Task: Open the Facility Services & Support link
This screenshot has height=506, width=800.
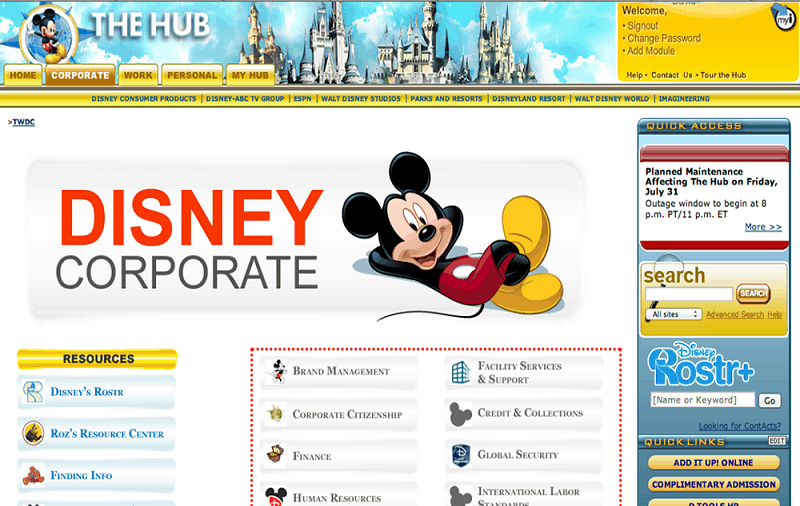Action: point(519,372)
